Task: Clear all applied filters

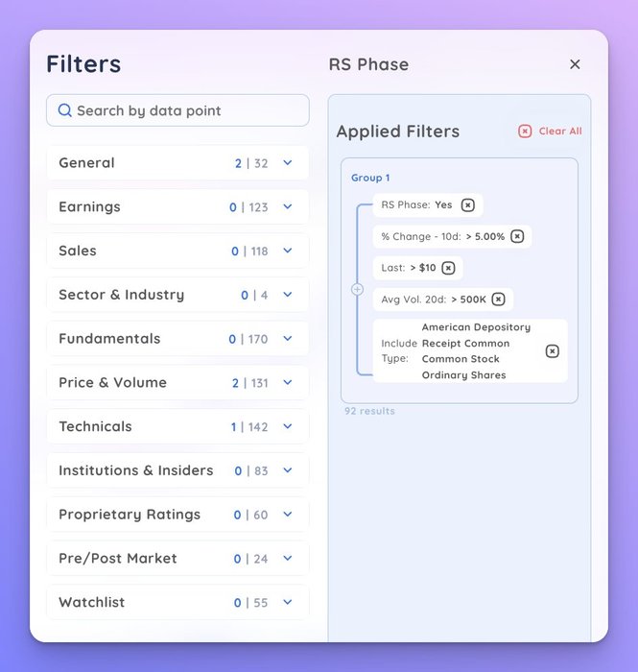Action: point(550,132)
